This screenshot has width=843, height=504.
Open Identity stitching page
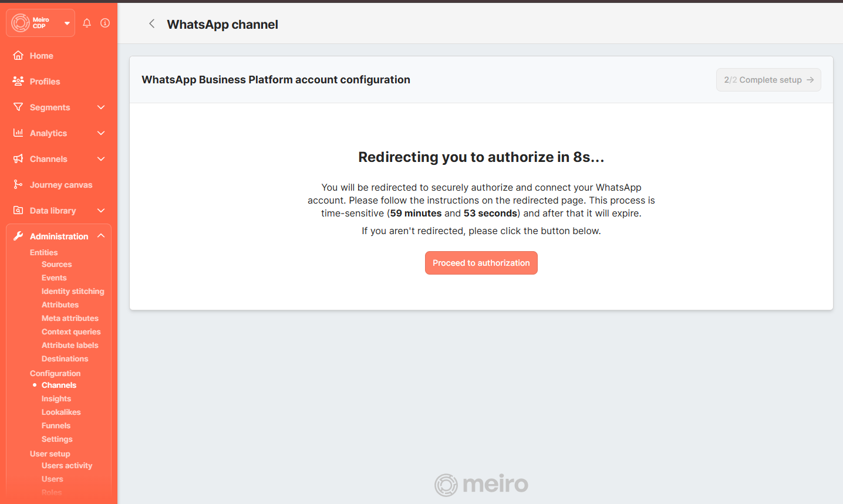pos(73,292)
